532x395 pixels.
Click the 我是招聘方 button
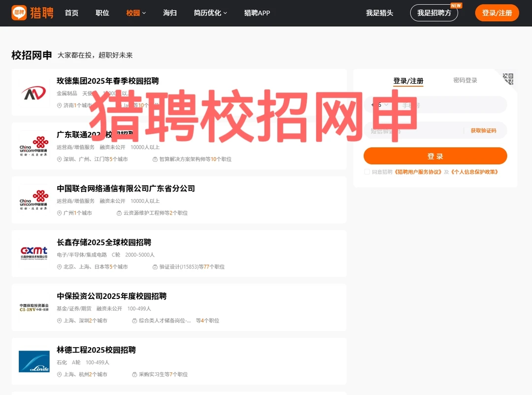pos(434,13)
